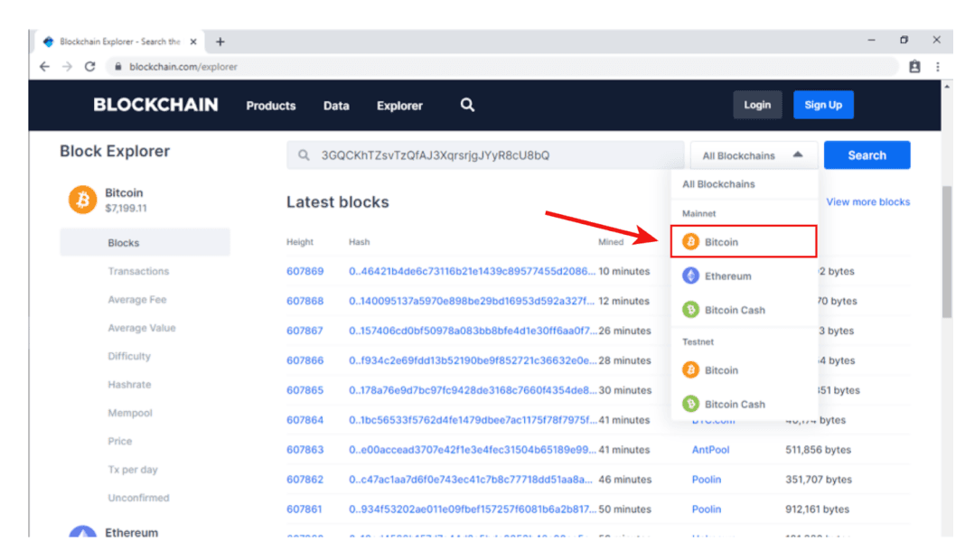Open block height 607865
The image size is (965, 560).
point(304,390)
